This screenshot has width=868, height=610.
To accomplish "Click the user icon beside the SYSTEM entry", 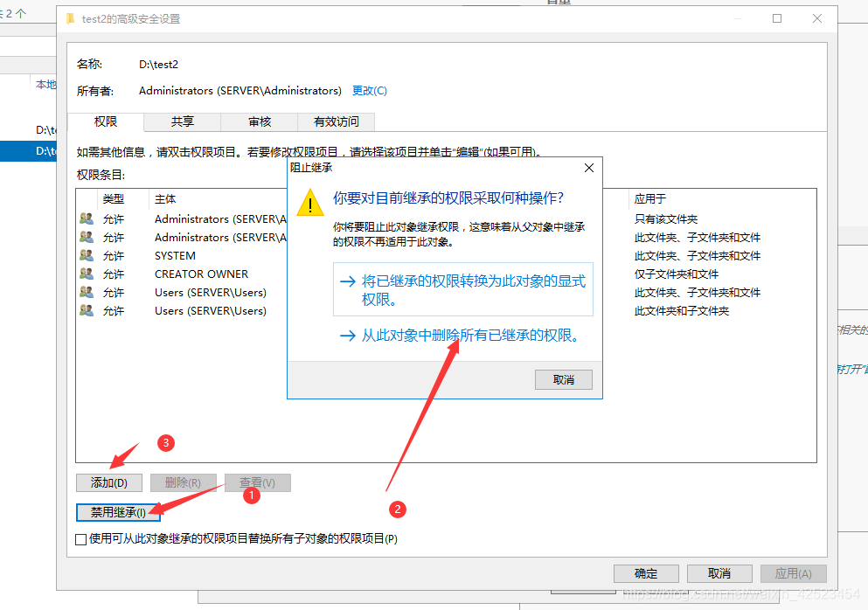I will click(86, 255).
